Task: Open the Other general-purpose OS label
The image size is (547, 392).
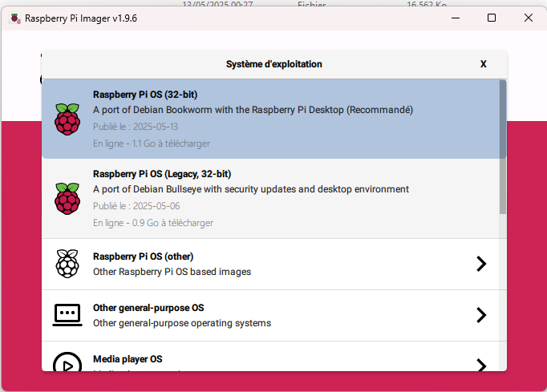Action: 148,308
